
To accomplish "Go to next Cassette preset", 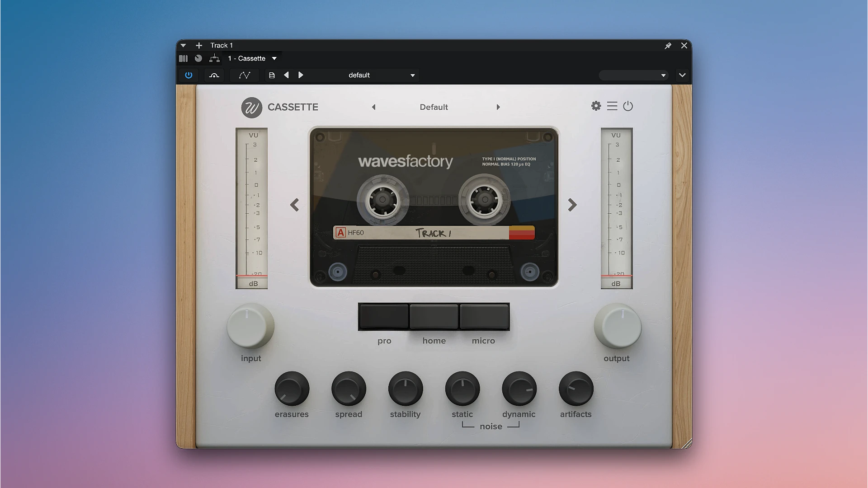I will [498, 107].
